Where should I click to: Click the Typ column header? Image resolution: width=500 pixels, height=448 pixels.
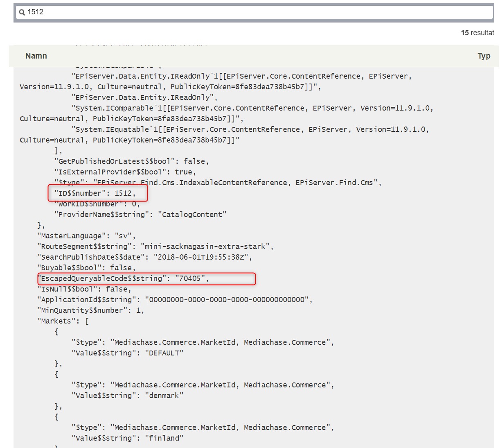point(484,56)
